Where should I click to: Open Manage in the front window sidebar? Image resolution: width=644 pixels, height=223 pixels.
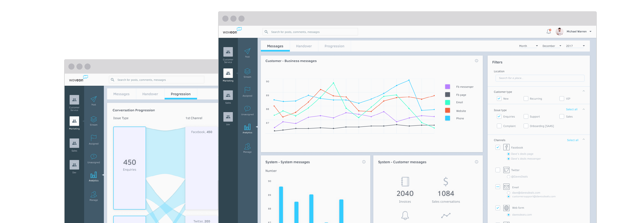coord(247,148)
